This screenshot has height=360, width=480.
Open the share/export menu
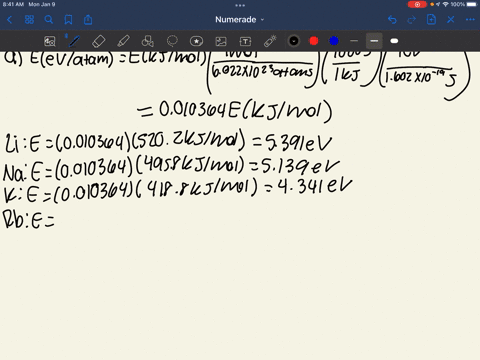pyautogui.click(x=88, y=20)
